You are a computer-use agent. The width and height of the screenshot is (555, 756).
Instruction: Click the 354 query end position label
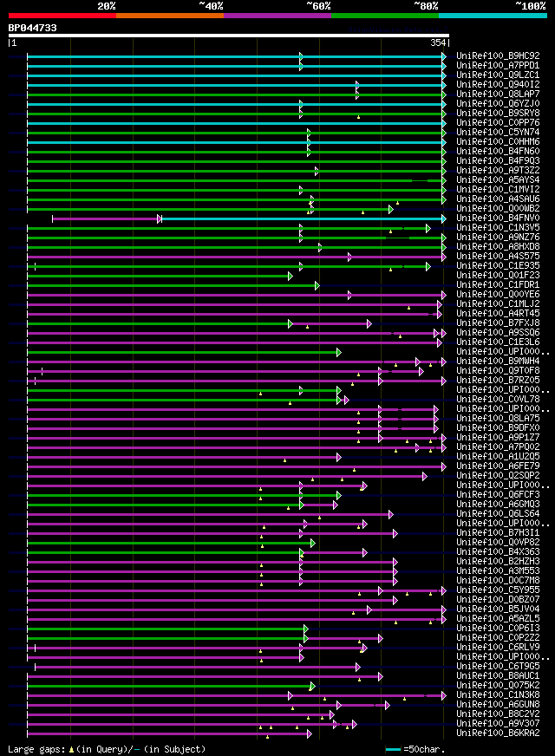click(438, 42)
